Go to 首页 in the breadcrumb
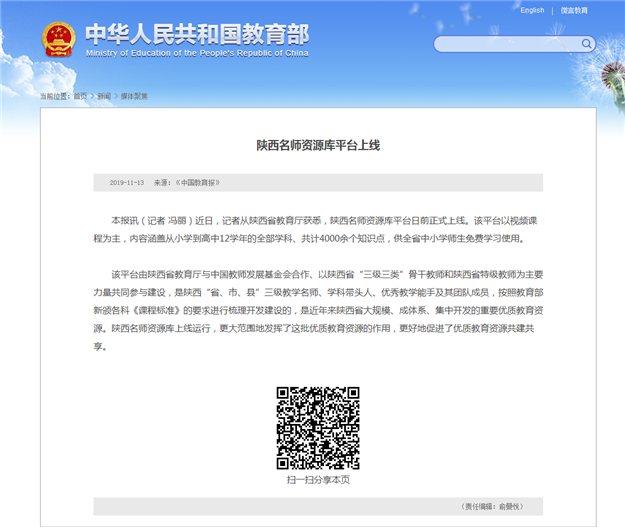The height and width of the screenshot is (527, 625). [x=80, y=96]
